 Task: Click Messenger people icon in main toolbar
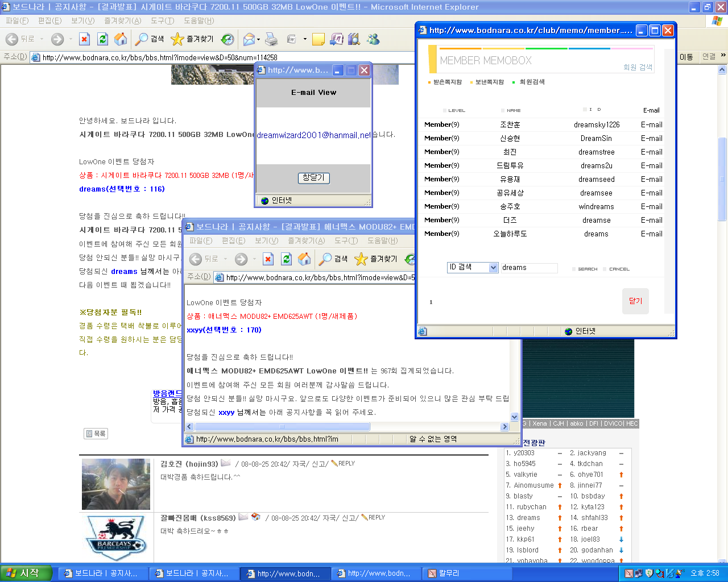click(373, 39)
